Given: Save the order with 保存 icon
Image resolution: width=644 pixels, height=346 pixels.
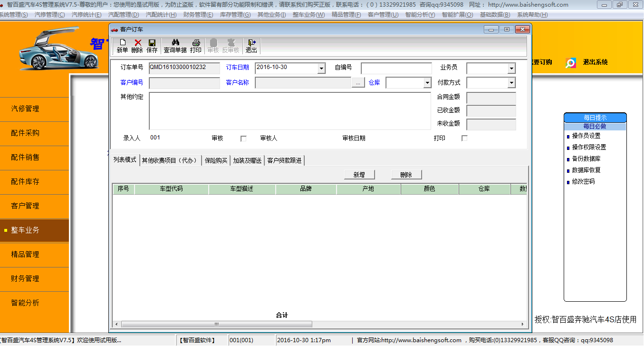Looking at the screenshot, I should pyautogui.click(x=152, y=46).
